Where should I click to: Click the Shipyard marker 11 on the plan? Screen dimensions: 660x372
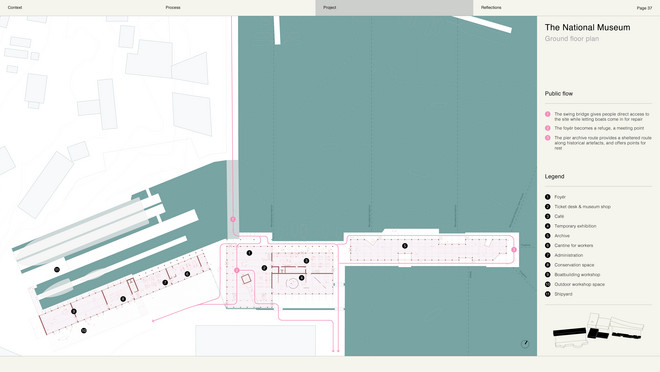coord(57,269)
